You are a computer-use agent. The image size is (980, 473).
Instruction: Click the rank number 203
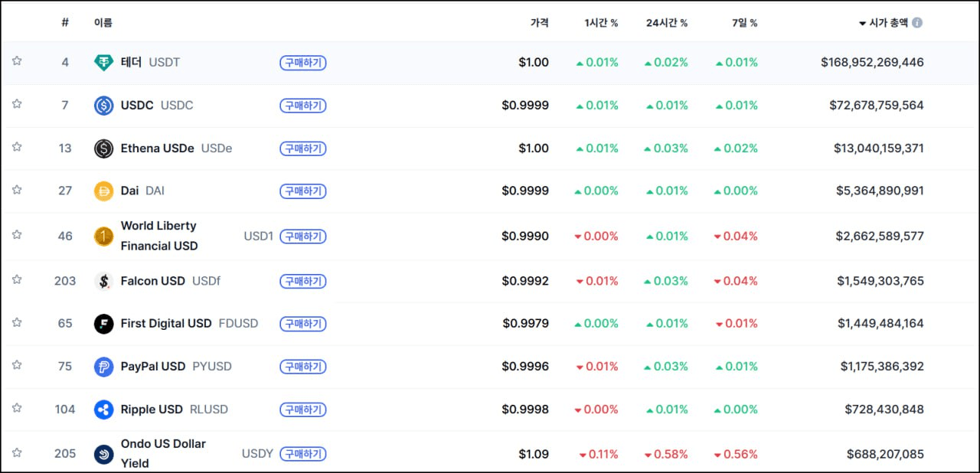coord(65,281)
